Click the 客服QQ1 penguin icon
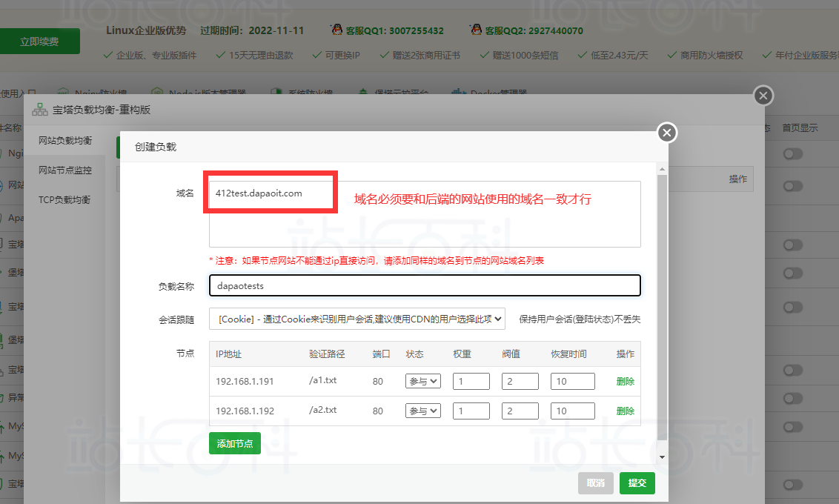 tap(337, 30)
